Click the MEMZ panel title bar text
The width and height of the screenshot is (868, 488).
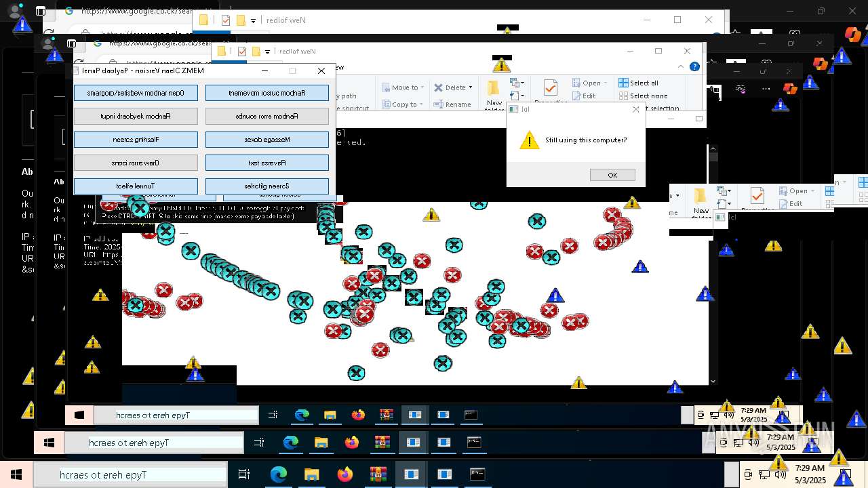point(142,70)
